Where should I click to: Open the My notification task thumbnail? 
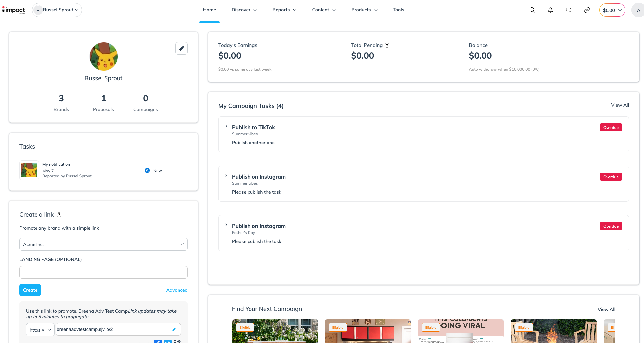pos(29,170)
